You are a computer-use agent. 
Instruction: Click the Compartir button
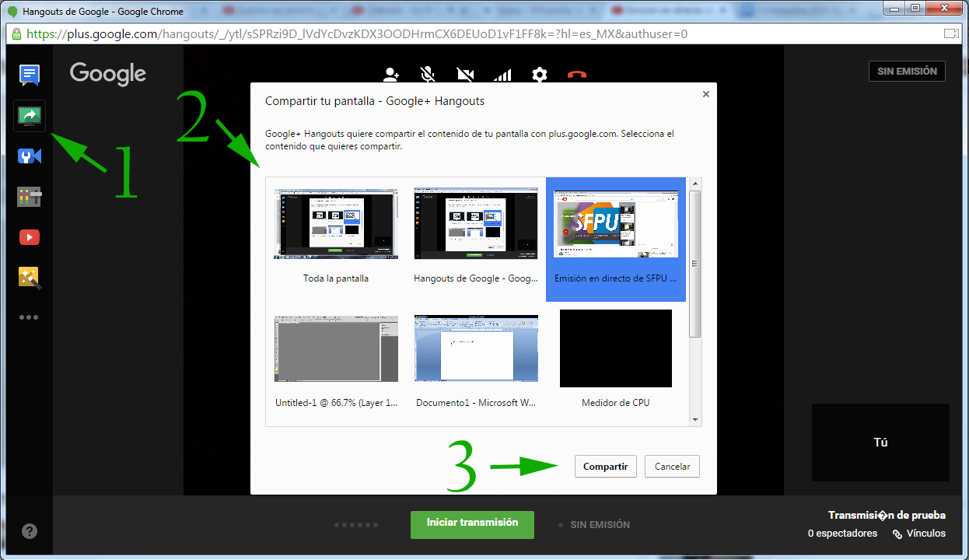coord(606,467)
